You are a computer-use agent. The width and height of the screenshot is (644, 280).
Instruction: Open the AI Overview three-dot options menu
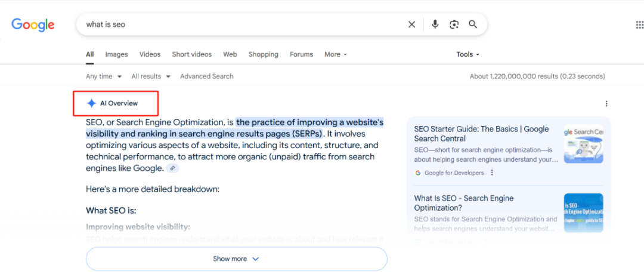tap(606, 104)
